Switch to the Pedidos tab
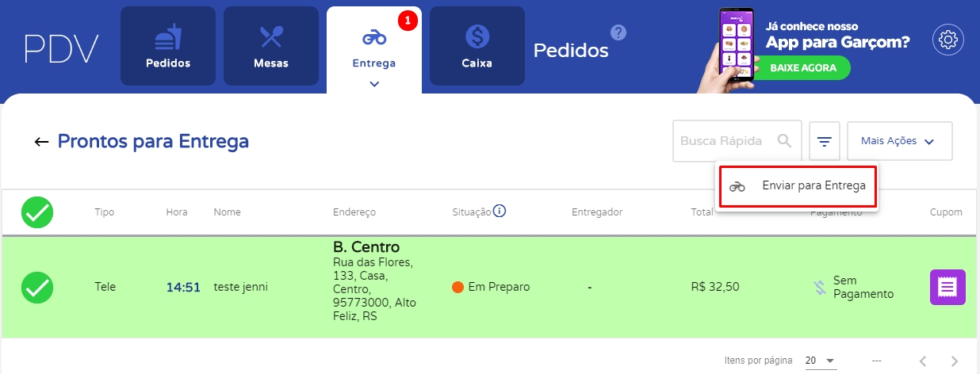This screenshot has width=980, height=374. (x=168, y=46)
